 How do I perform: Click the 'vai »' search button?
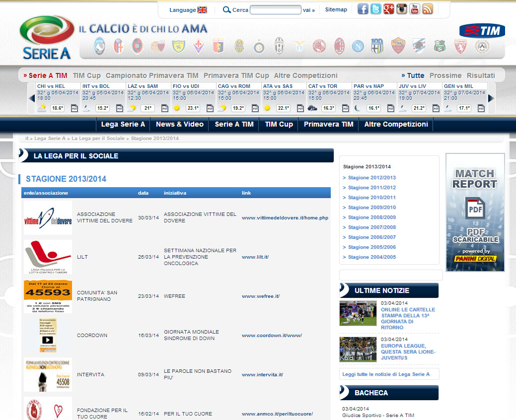click(x=309, y=10)
